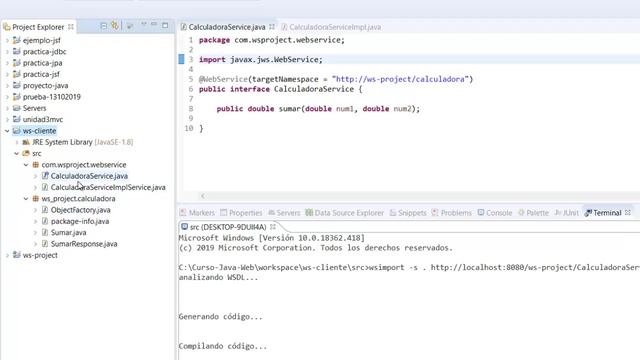Expand the ws-project project
Viewport: 640px width, 360px height.
pyautogui.click(x=7, y=255)
